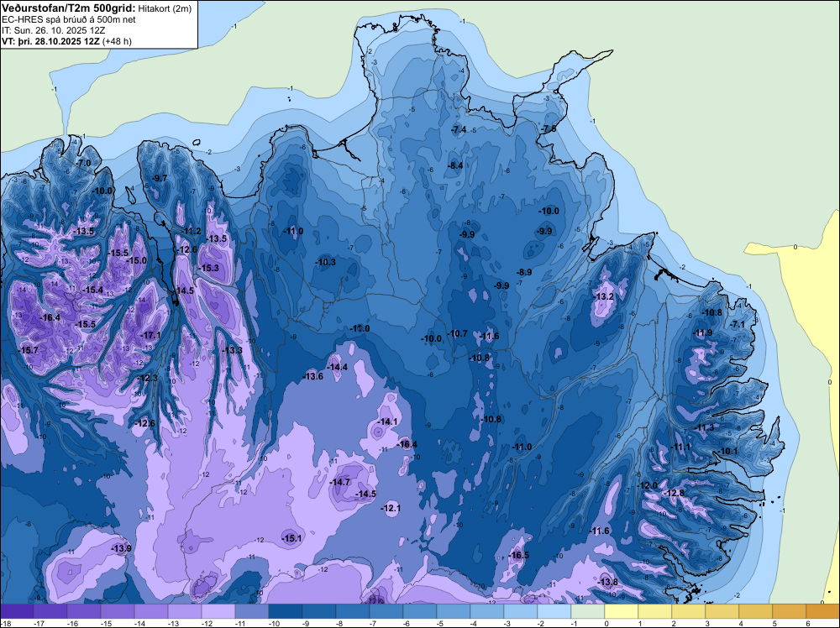Image resolution: width=840 pixels, height=628 pixels.
Task: Click the title text 'Veðurstofan/T2m 500grid:'
Action: tap(69, 8)
